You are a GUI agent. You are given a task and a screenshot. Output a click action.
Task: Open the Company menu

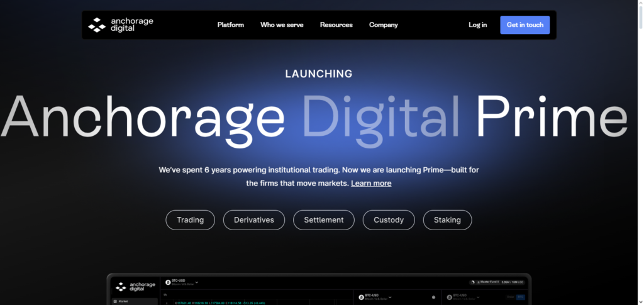[x=383, y=25]
